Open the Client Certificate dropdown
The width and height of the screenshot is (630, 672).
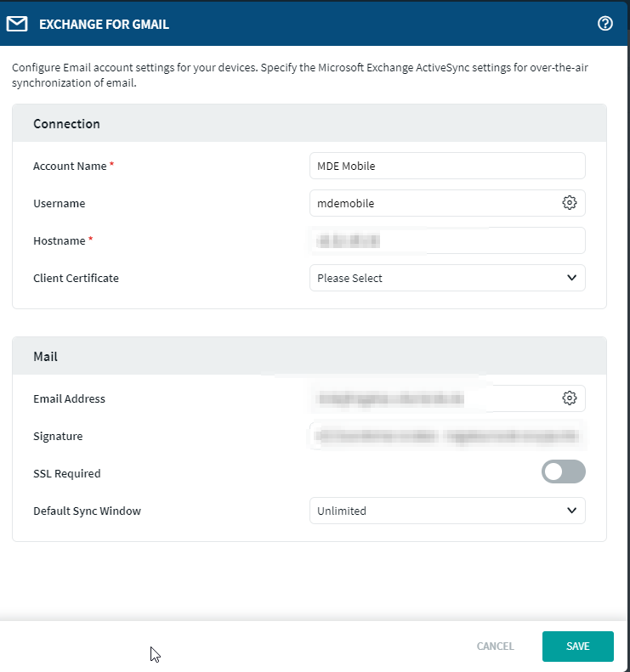pos(447,278)
